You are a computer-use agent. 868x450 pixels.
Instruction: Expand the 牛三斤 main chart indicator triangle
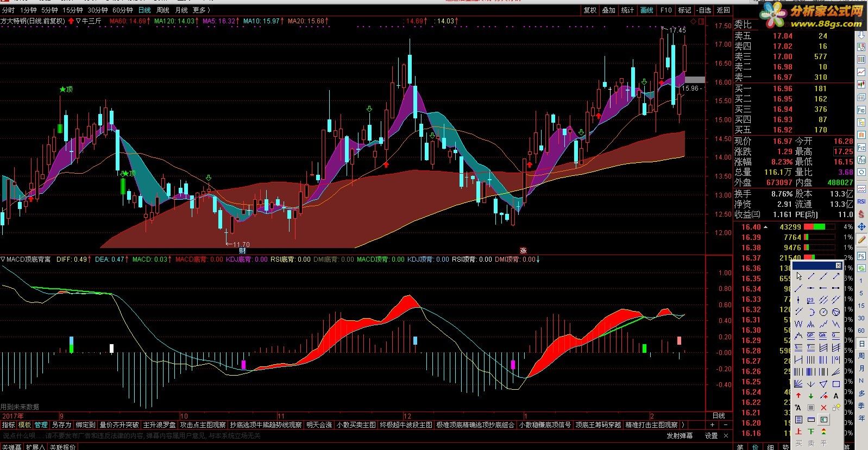tap(78, 21)
